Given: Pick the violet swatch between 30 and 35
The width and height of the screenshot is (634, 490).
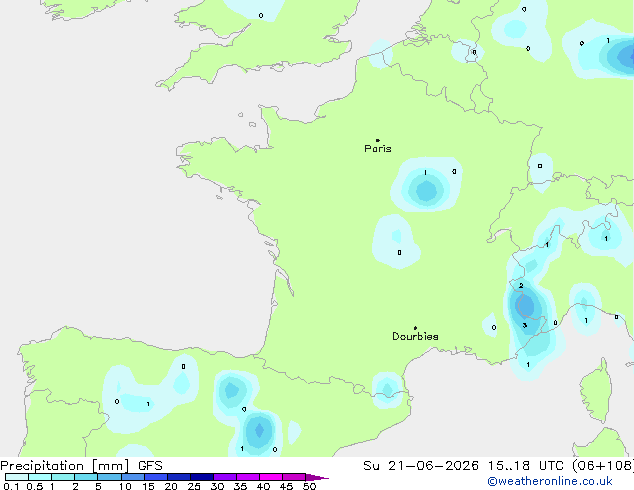Looking at the screenshot, I should tap(224, 477).
